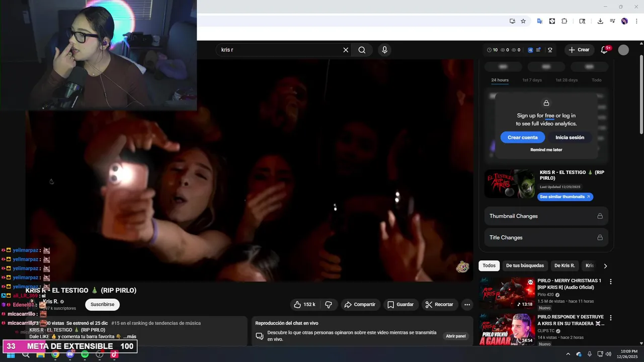This screenshot has width=644, height=362.
Task: Show more filter chips with right chevron
Action: pyautogui.click(x=605, y=266)
